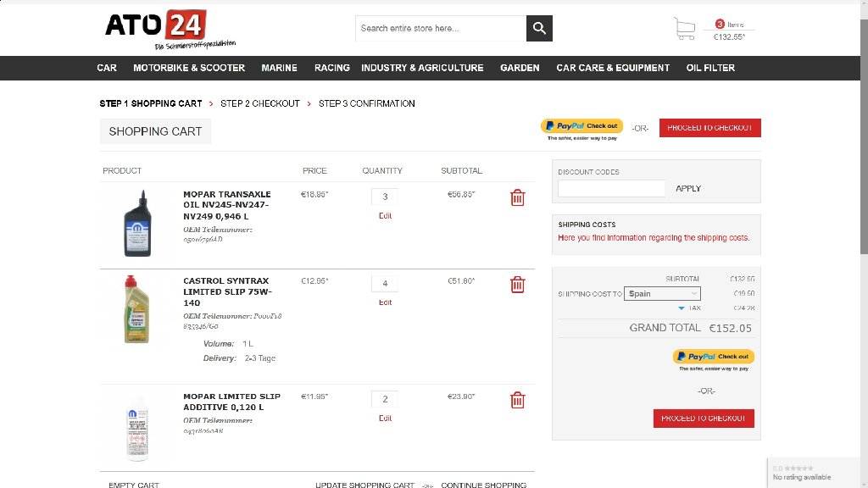This screenshot has height=488, width=868.
Task: Apply the discount code
Action: click(x=688, y=189)
